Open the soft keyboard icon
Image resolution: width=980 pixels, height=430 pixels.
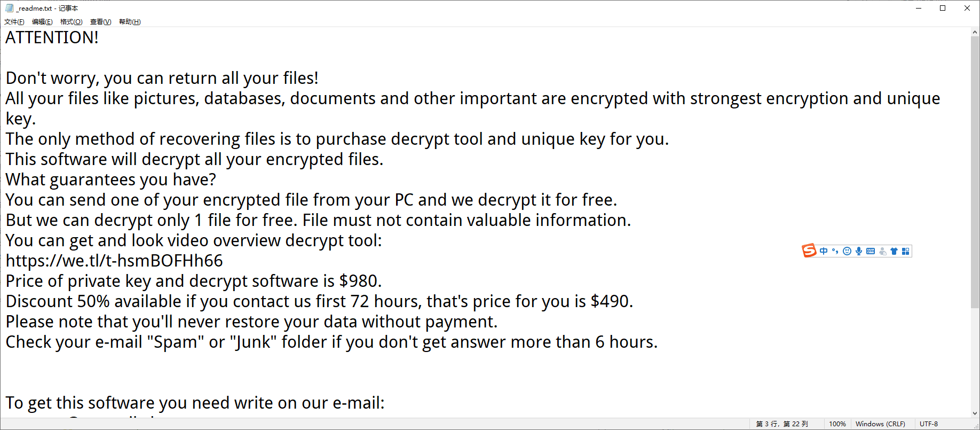tap(871, 251)
